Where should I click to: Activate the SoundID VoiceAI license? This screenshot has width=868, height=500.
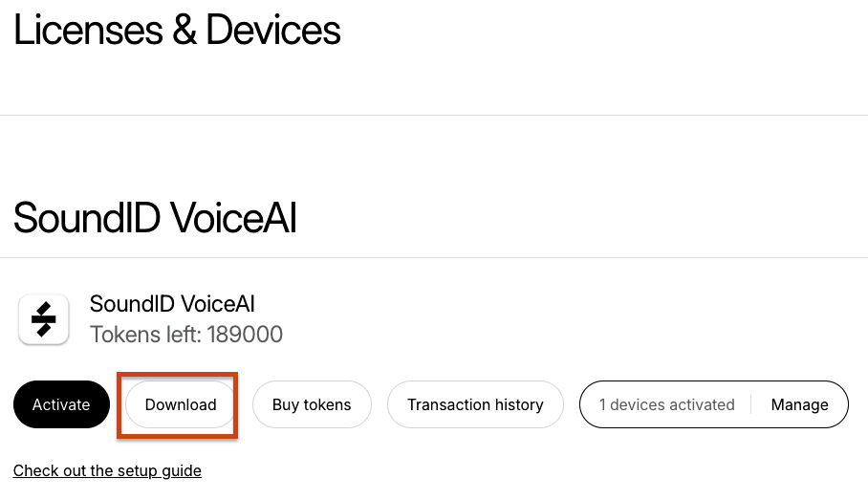61,404
